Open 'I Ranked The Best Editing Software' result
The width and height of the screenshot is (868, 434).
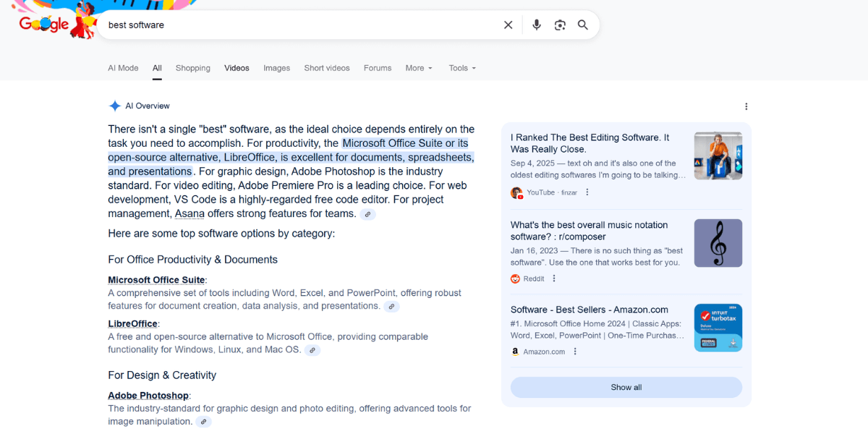click(590, 143)
